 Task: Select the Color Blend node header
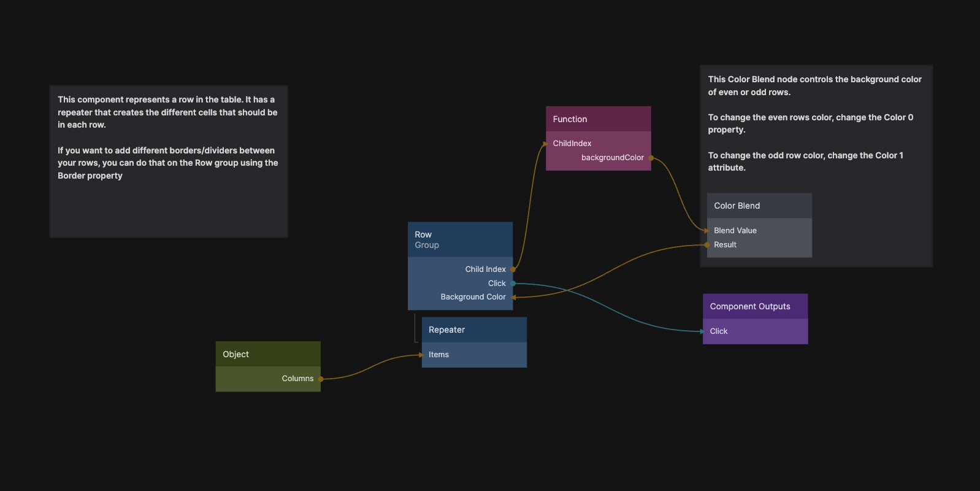tap(759, 206)
